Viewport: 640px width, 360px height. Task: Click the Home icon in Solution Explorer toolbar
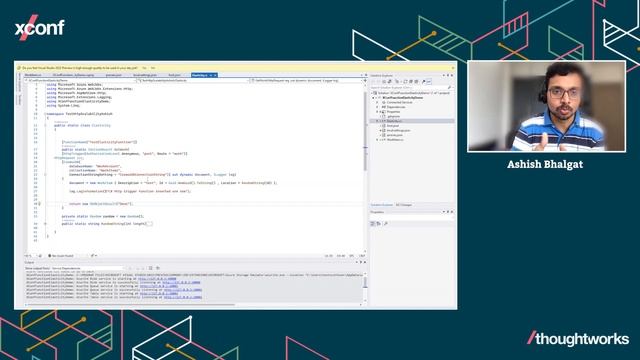tap(384, 82)
